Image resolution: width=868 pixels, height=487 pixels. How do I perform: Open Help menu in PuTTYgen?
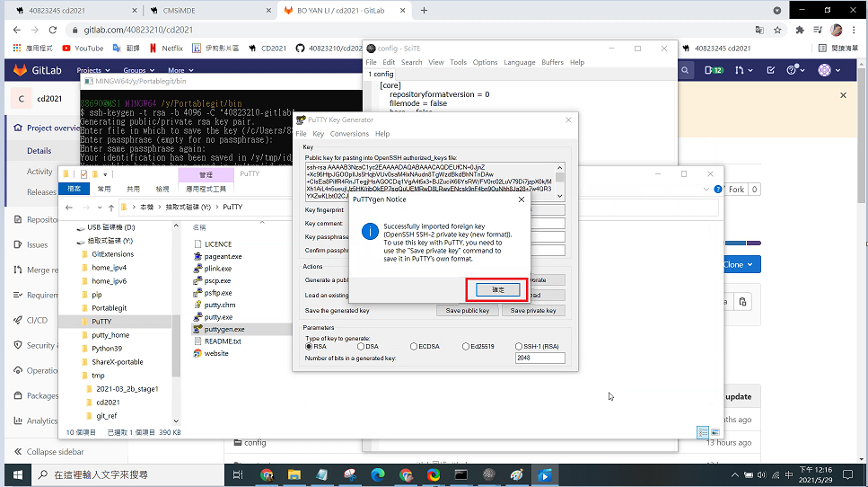point(382,134)
